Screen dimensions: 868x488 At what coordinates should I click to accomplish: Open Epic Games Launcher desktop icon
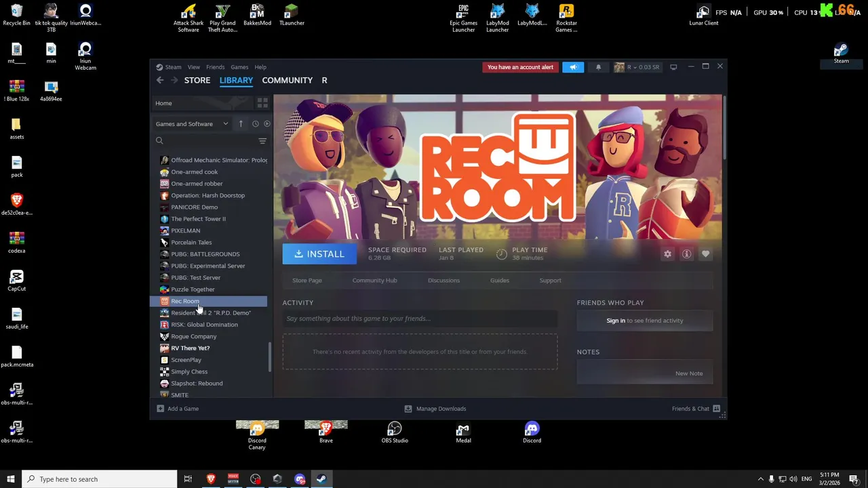coord(463,18)
